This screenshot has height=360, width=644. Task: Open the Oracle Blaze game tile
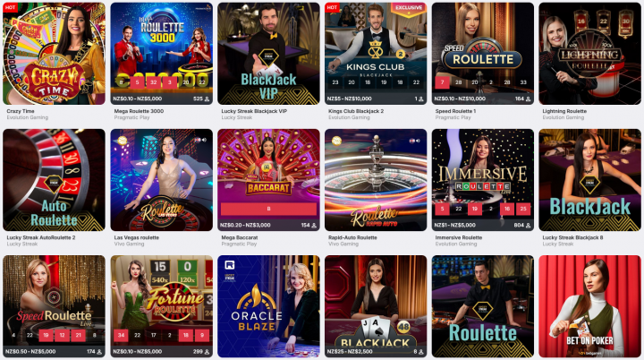pyautogui.click(x=268, y=306)
